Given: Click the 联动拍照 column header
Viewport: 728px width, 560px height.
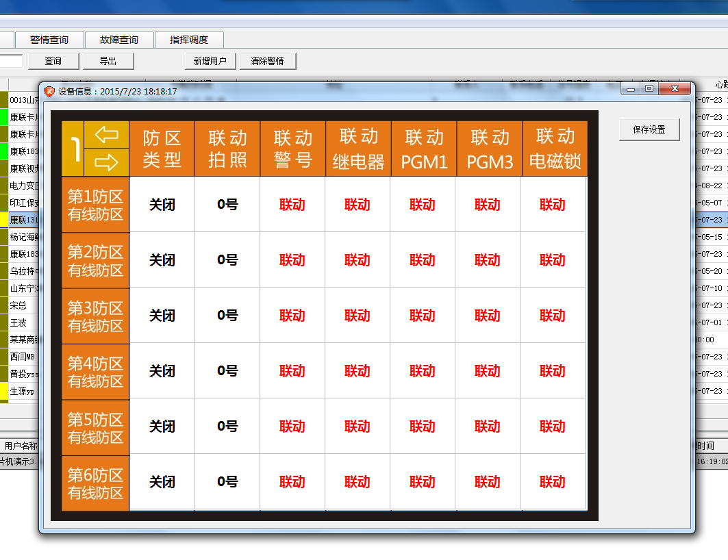Looking at the screenshot, I should 227,149.
